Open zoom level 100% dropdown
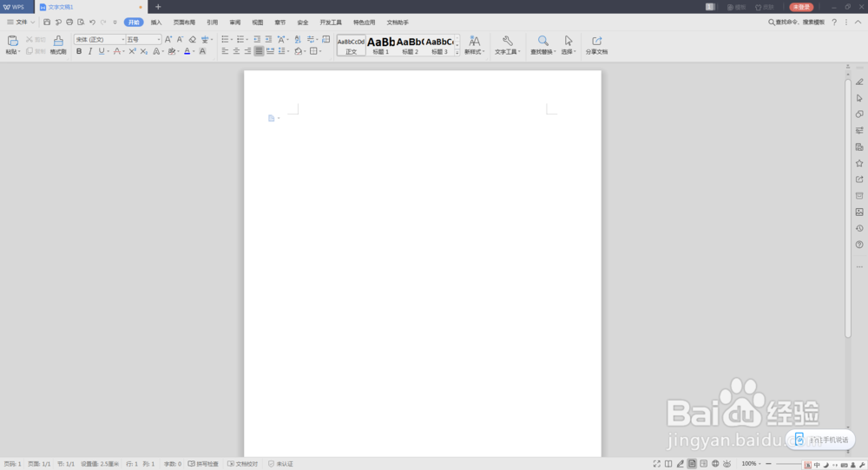 tap(751, 464)
